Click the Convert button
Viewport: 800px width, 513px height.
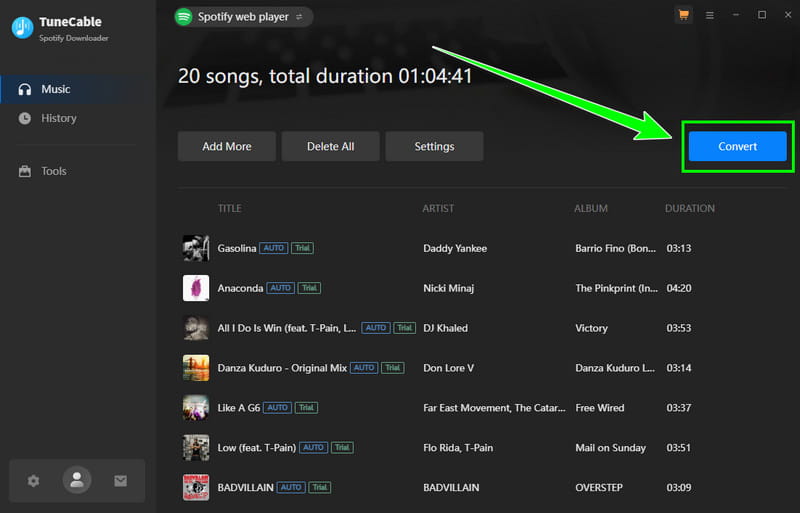(x=737, y=146)
